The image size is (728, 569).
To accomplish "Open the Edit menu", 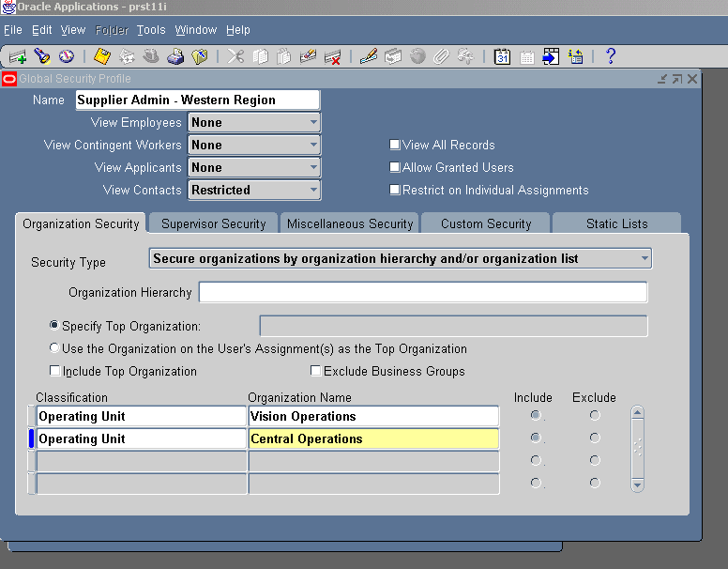I will tap(42, 30).
